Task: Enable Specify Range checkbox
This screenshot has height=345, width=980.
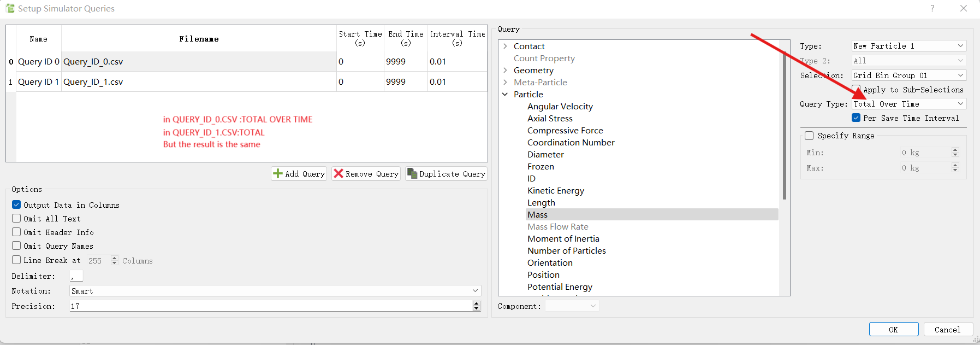Action: (809, 136)
